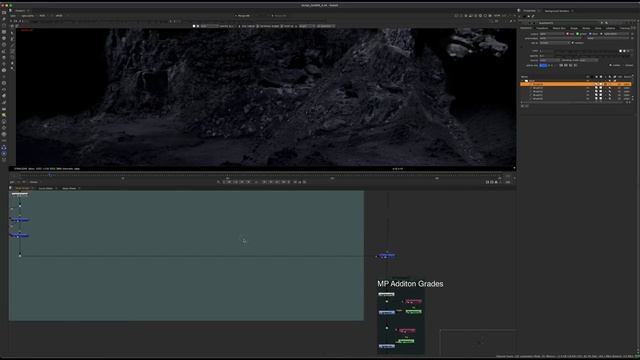Select the MP Additon Grades backdrop label
Viewport: 640px width, 360px height.
pyautogui.click(x=410, y=284)
